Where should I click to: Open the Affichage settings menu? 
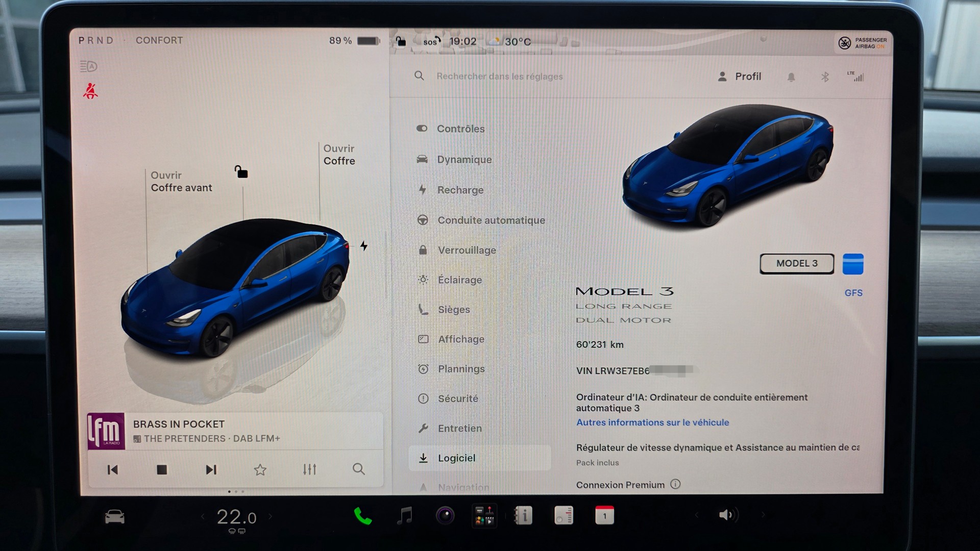(451, 339)
